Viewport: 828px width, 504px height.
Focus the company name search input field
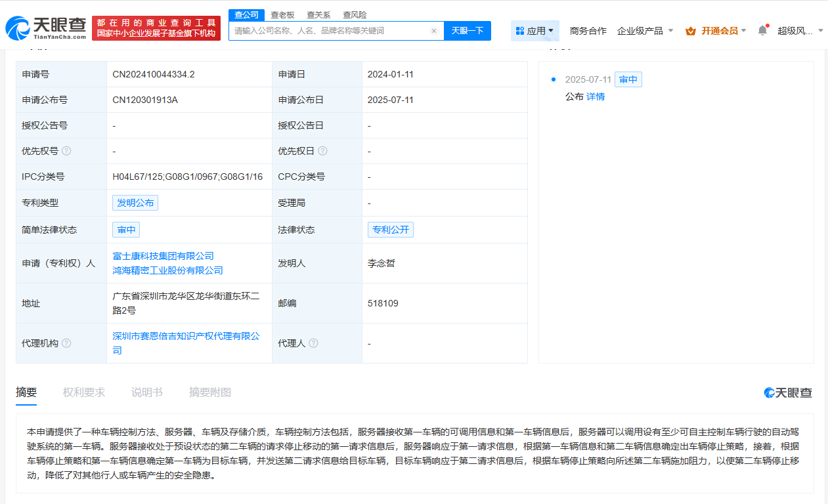pyautogui.click(x=328, y=31)
